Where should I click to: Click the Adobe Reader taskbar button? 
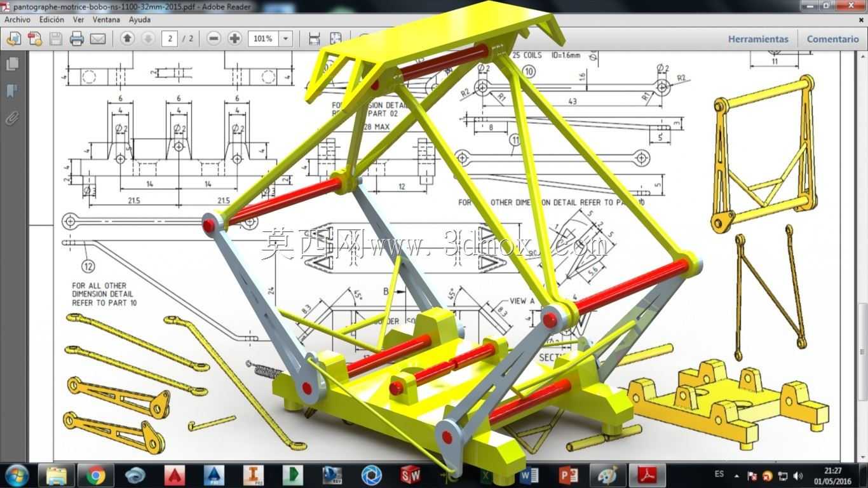[647, 475]
